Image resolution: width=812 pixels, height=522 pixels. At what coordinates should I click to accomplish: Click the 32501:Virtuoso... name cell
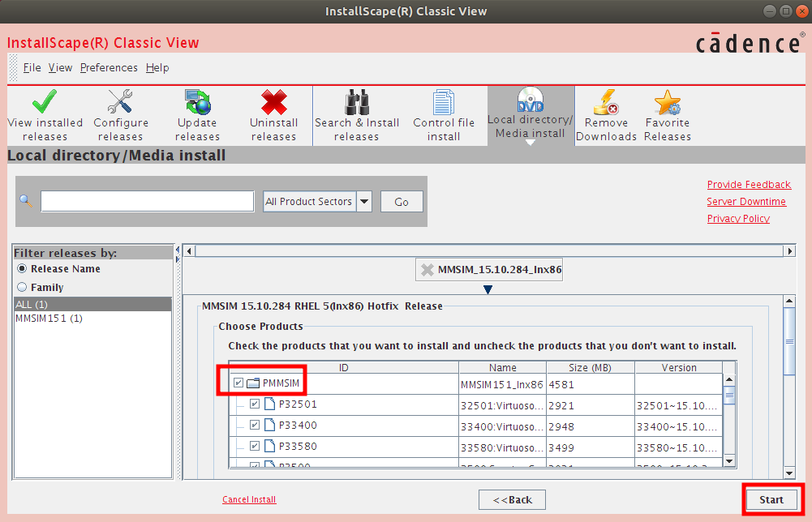point(502,405)
